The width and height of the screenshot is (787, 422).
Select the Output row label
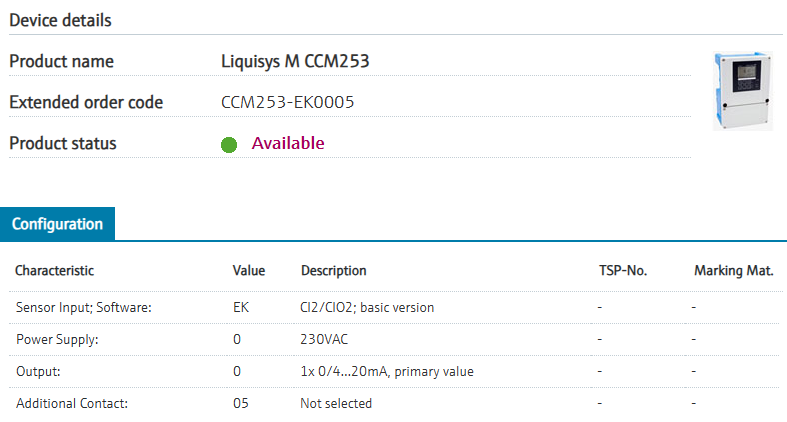pos(40,371)
